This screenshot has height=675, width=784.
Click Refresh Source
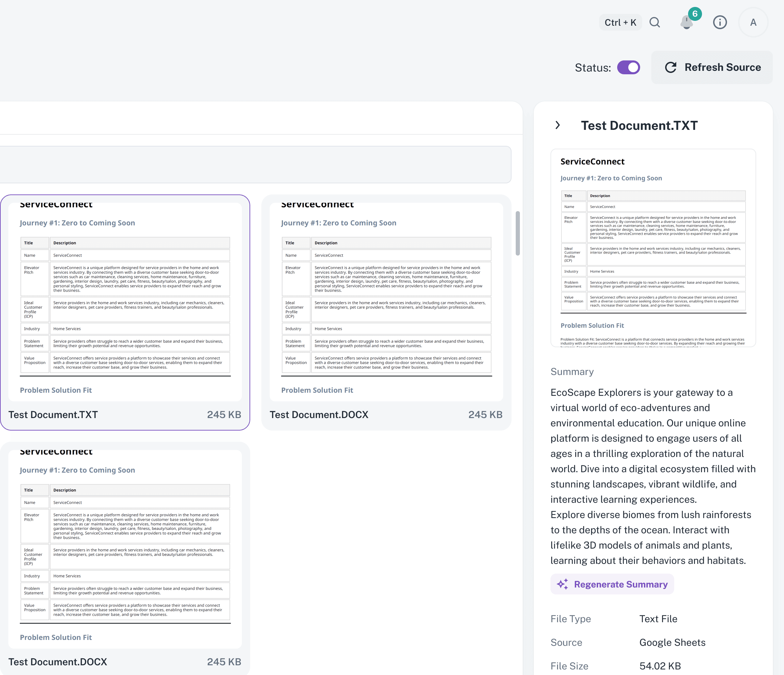click(722, 67)
